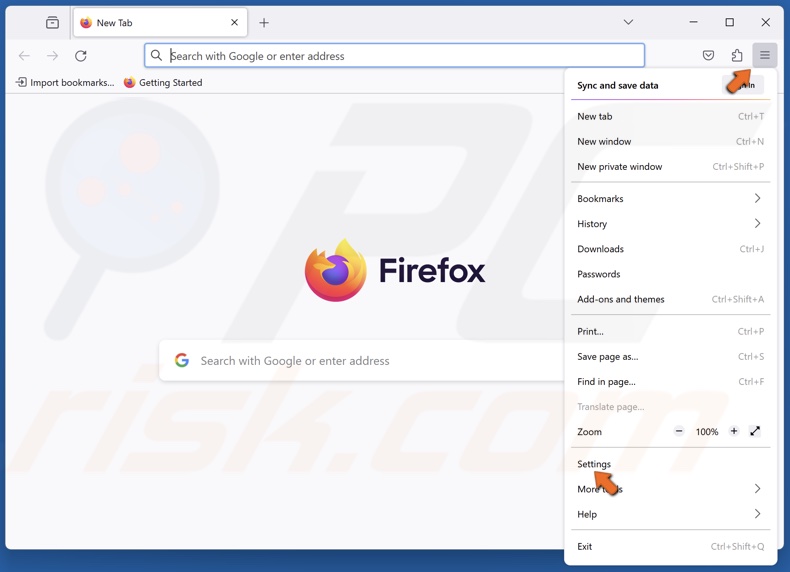Focus the address bar field
790x572 pixels.
point(394,55)
